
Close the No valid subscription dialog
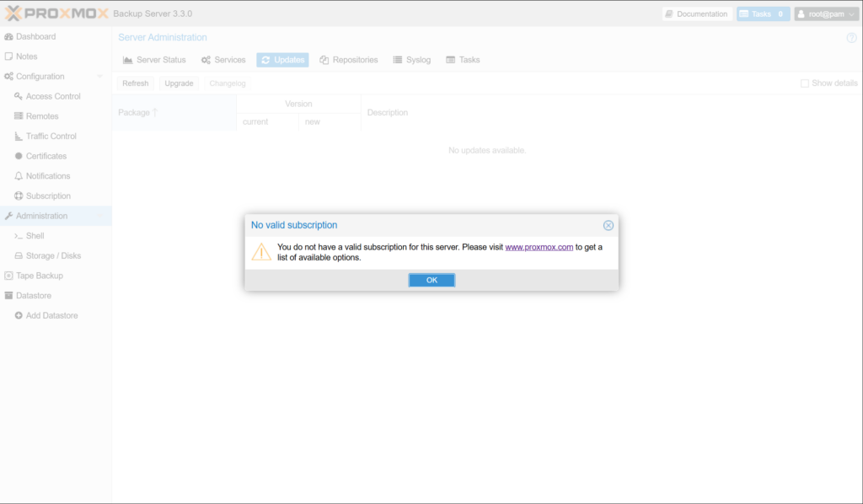[x=608, y=225]
